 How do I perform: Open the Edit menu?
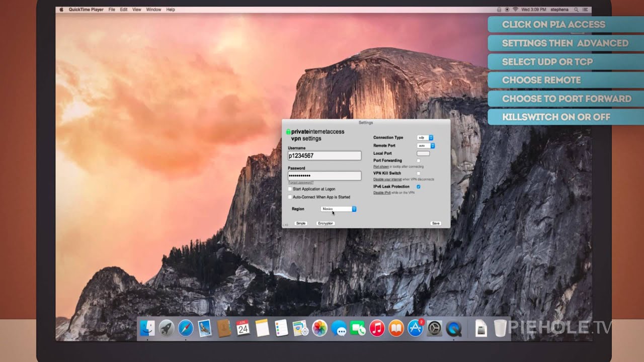click(x=124, y=10)
